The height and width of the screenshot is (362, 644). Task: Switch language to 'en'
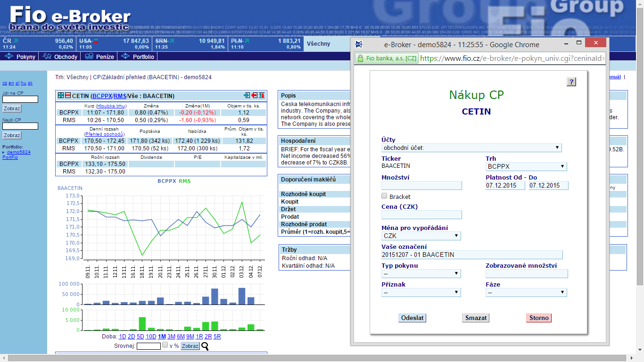pos(11,83)
